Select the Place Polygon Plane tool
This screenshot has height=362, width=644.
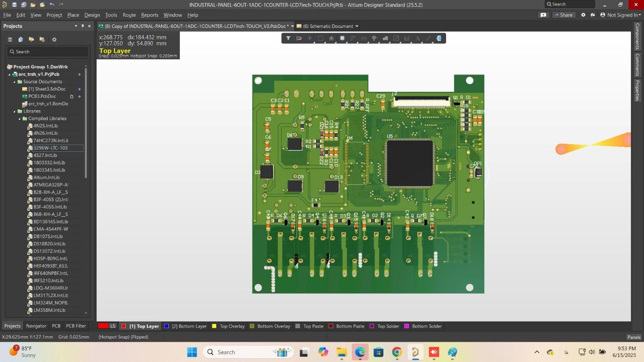click(x=385, y=38)
